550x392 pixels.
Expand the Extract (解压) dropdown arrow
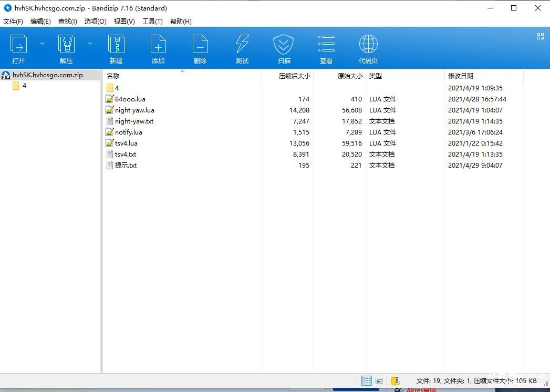pyautogui.click(x=90, y=44)
